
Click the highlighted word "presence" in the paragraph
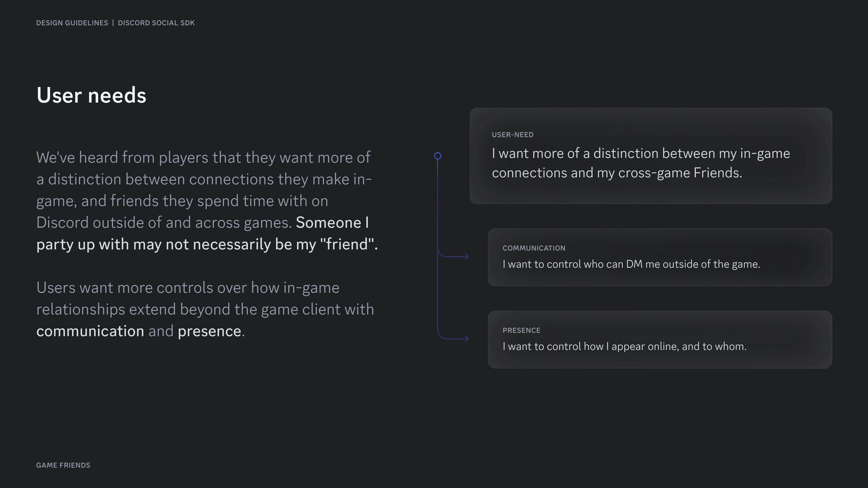(209, 331)
